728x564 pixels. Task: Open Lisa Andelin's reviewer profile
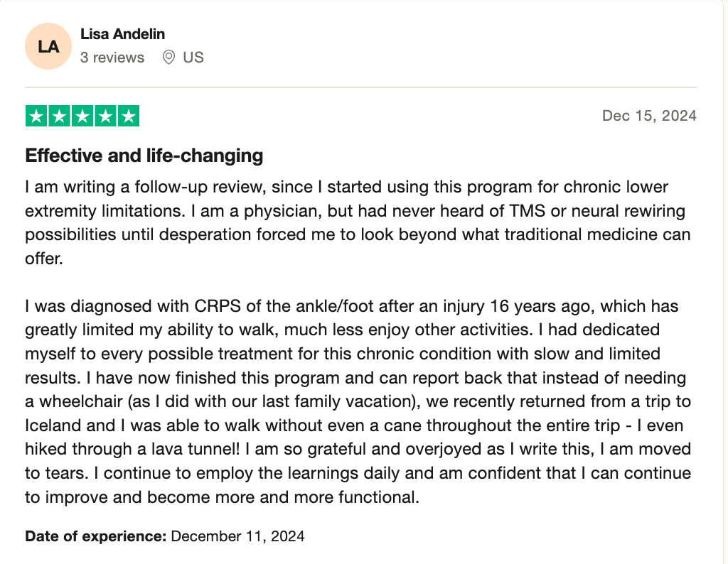pos(122,34)
